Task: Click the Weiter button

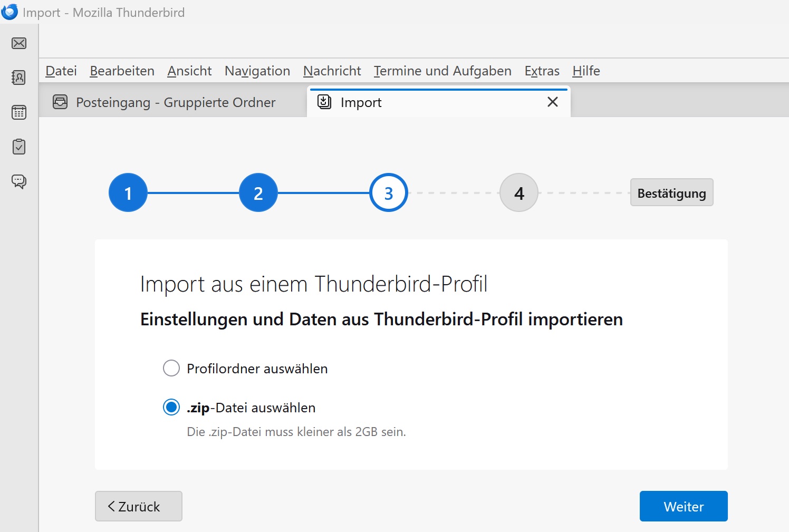Action: click(x=683, y=506)
